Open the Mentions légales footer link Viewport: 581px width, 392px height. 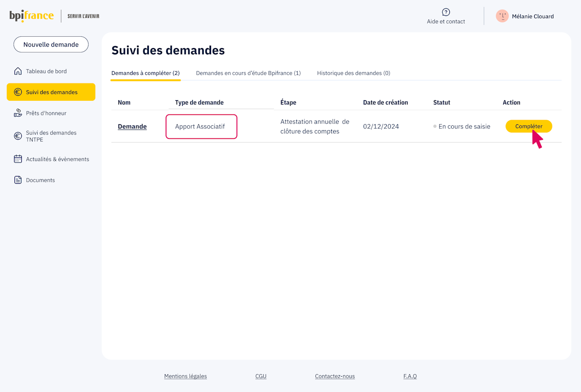185,376
